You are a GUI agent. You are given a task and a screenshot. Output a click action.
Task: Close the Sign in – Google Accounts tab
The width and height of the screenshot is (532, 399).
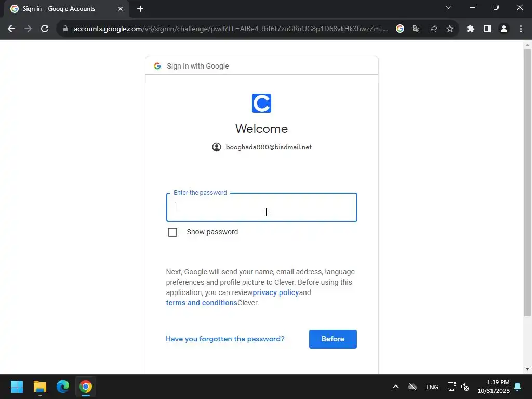coord(121,9)
